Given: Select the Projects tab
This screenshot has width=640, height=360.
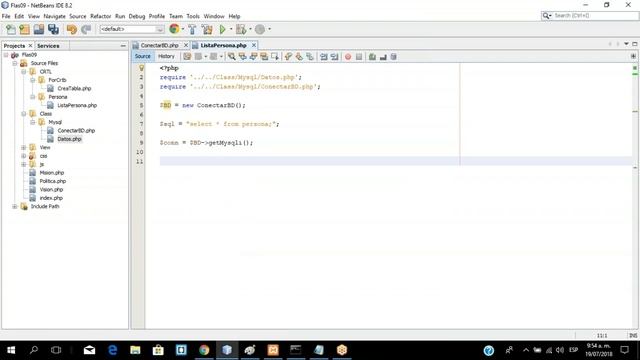Looking at the screenshot, I should point(14,46).
